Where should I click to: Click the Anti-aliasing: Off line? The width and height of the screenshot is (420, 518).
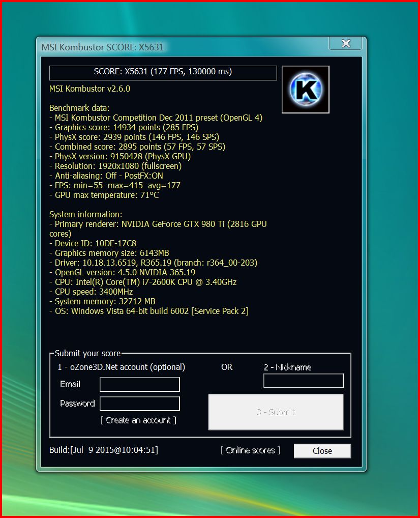tap(106, 176)
